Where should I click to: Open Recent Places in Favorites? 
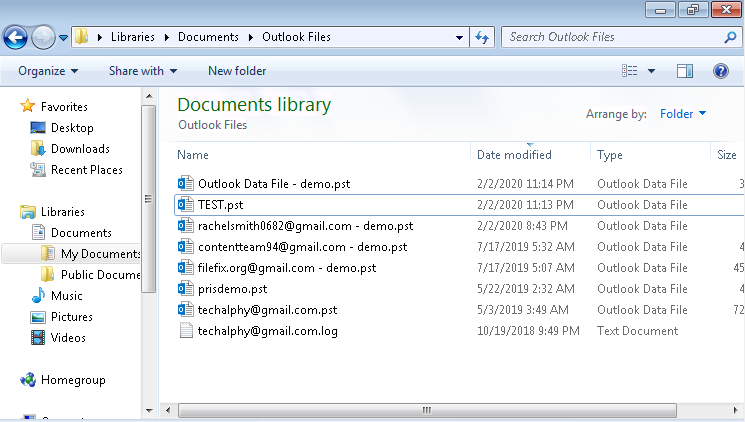tap(86, 170)
